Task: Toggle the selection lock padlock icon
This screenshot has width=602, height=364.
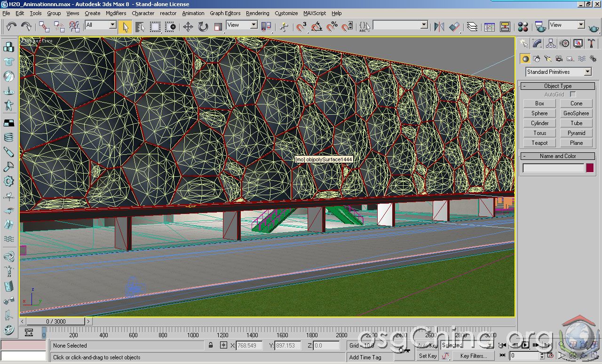Action: click(211, 346)
